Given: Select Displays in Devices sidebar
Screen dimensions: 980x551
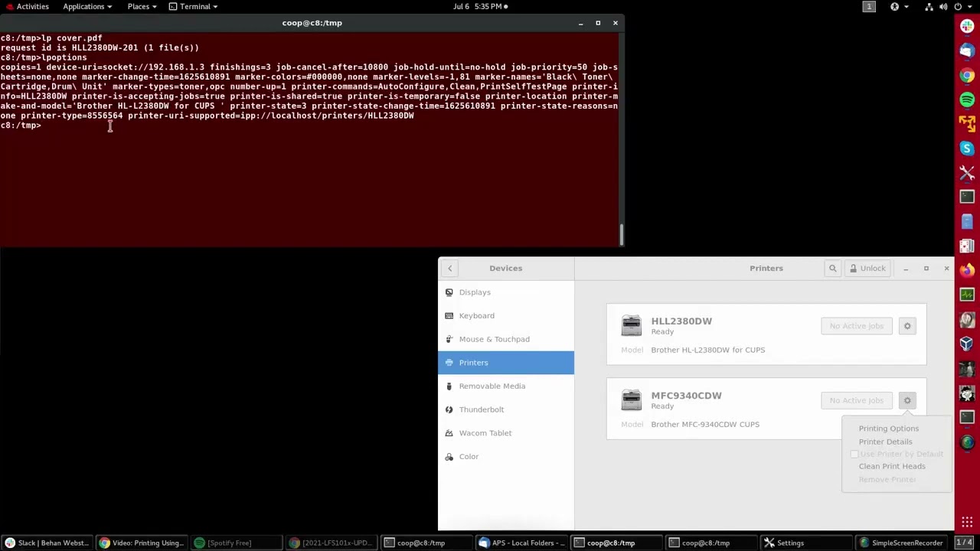Looking at the screenshot, I should (x=506, y=292).
